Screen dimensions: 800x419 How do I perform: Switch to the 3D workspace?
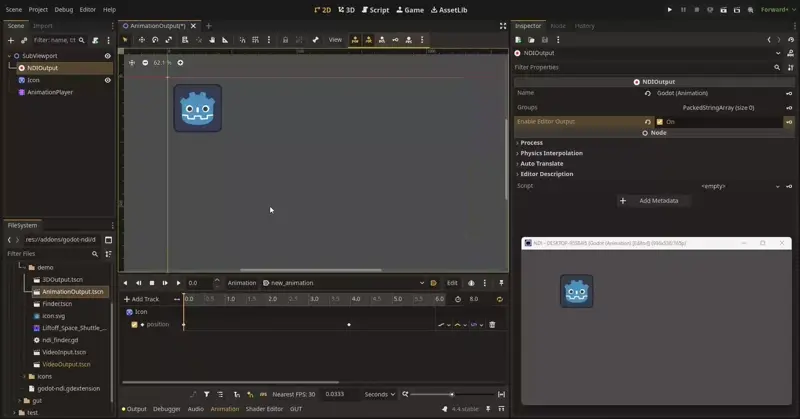click(346, 10)
